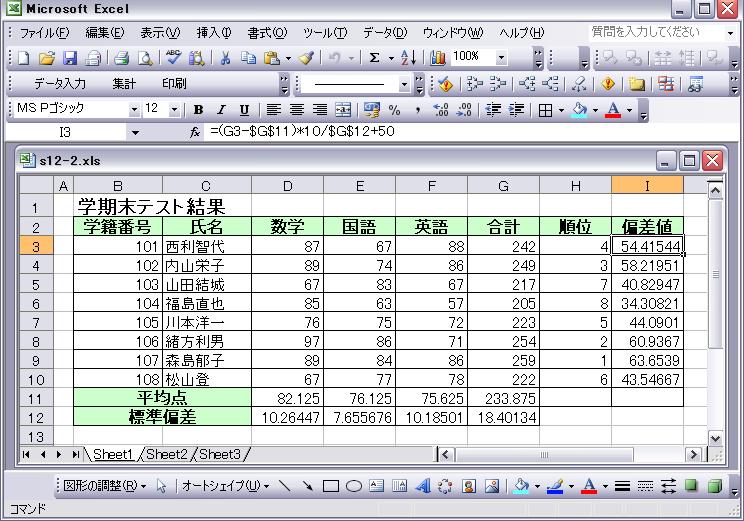Launch the Chart Wizard icon
The width and height of the screenshot is (744, 521).
coord(437,58)
